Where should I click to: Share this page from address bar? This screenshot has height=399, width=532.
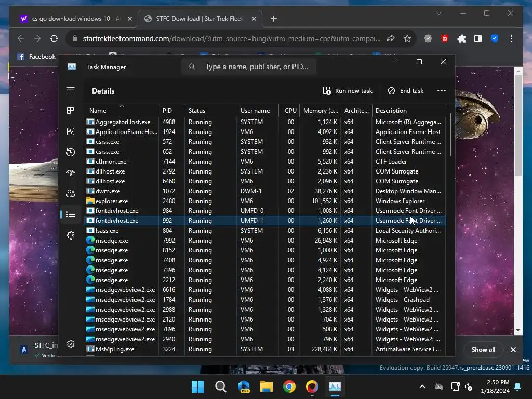point(391,38)
